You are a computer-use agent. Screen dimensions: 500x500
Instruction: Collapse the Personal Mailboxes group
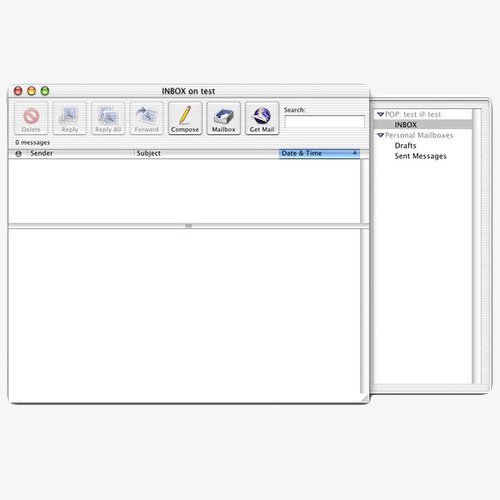click(x=380, y=135)
